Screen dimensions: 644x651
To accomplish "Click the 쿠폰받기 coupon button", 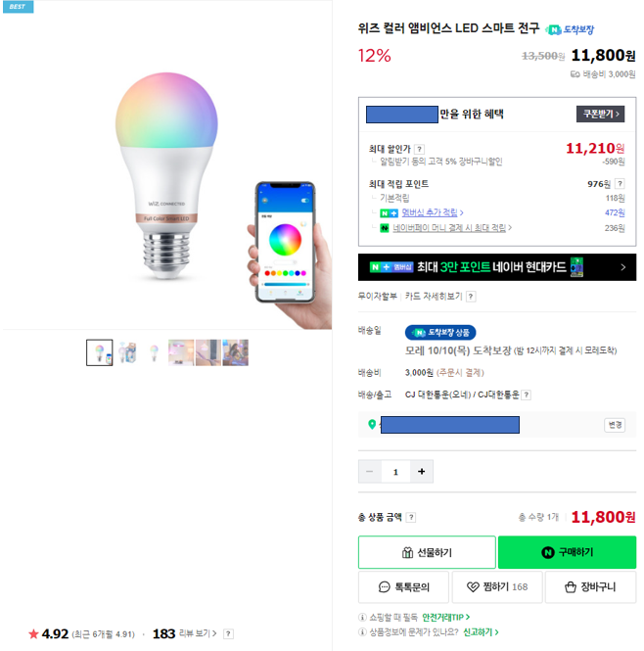I will [x=600, y=114].
